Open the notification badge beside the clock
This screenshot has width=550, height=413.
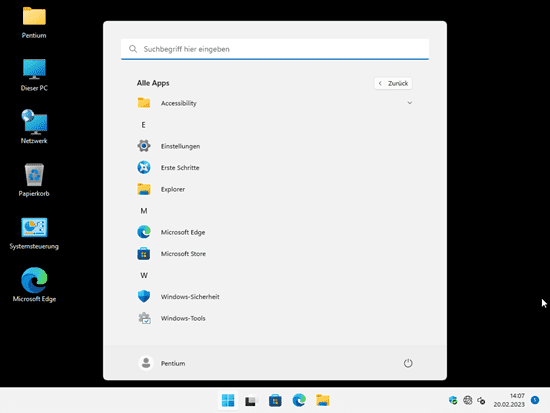(x=535, y=400)
